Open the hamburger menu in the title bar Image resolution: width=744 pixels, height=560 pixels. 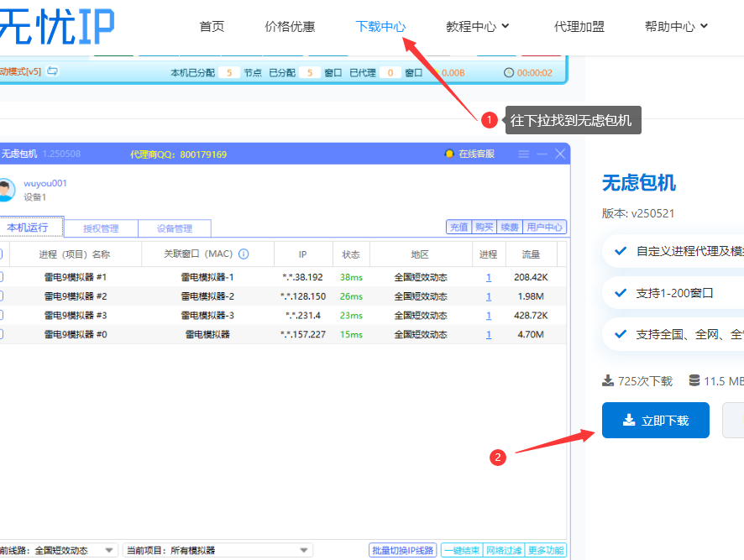pyautogui.click(x=524, y=154)
